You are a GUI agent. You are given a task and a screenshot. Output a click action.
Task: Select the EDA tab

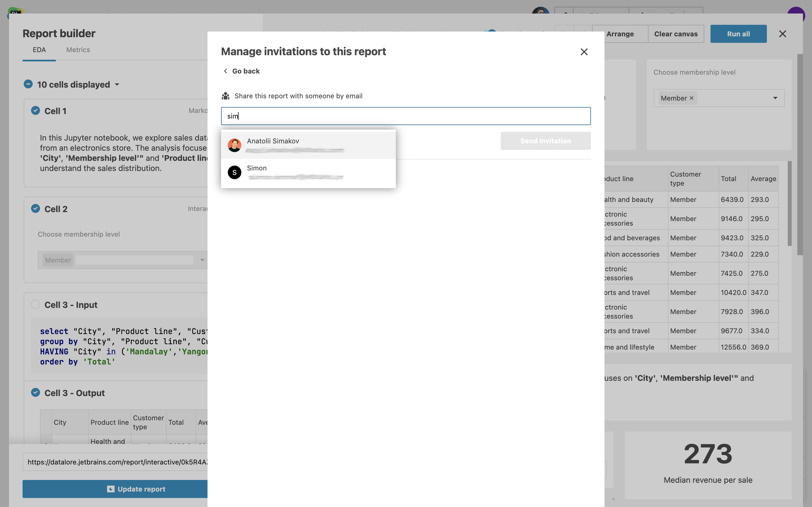39,50
